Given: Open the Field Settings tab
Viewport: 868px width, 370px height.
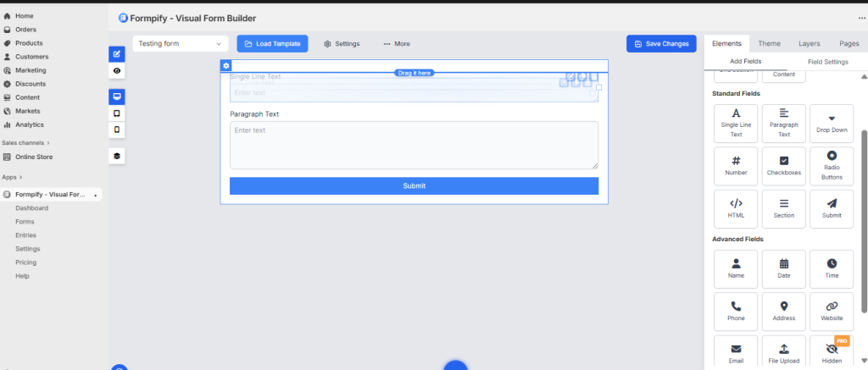Looking at the screenshot, I should [x=827, y=62].
